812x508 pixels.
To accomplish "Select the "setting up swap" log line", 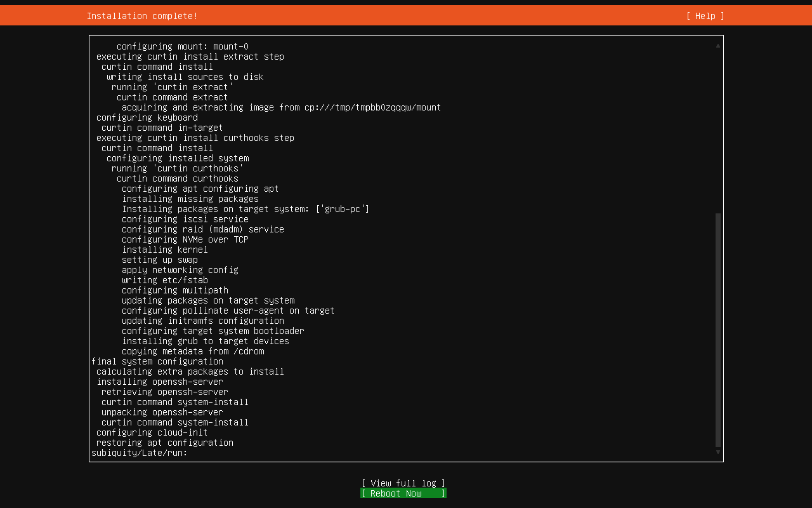I will pyautogui.click(x=160, y=260).
